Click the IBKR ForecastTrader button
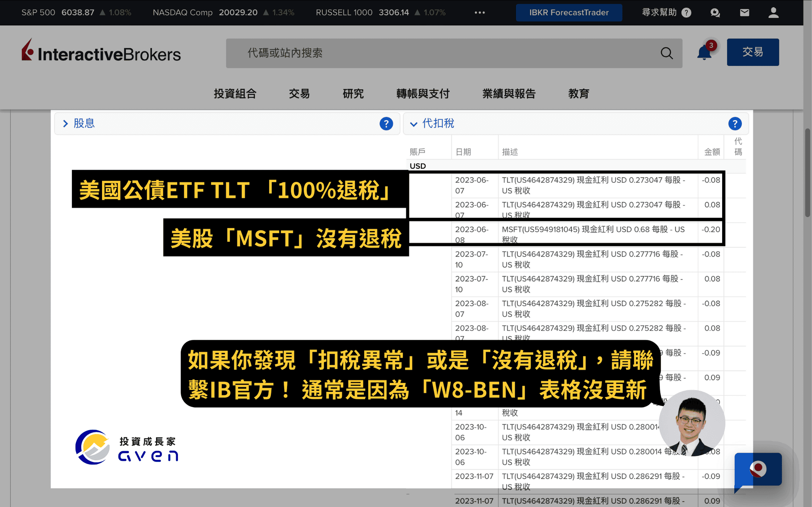 [569, 13]
